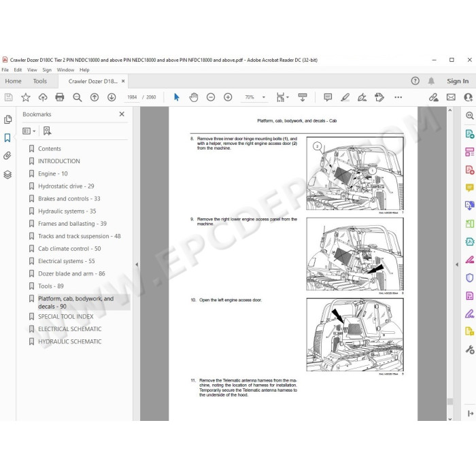476x476 pixels.
Task: Click the Sign In button
Action: pos(458,81)
